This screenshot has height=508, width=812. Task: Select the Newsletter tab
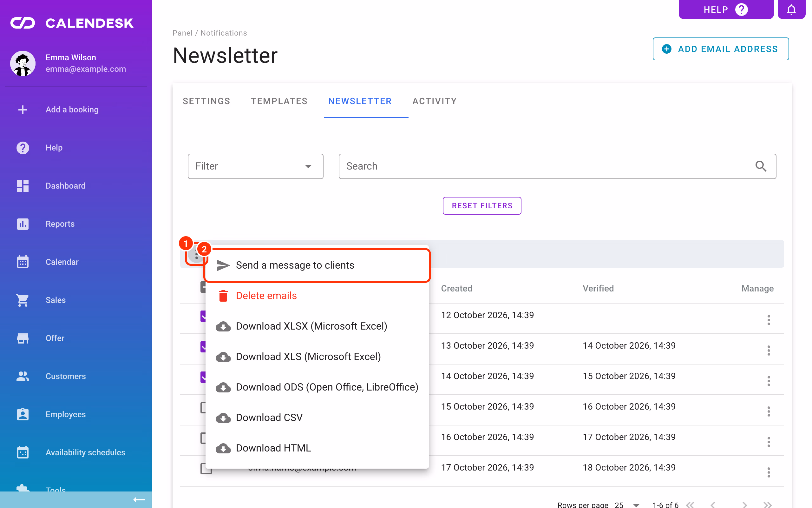click(x=360, y=101)
